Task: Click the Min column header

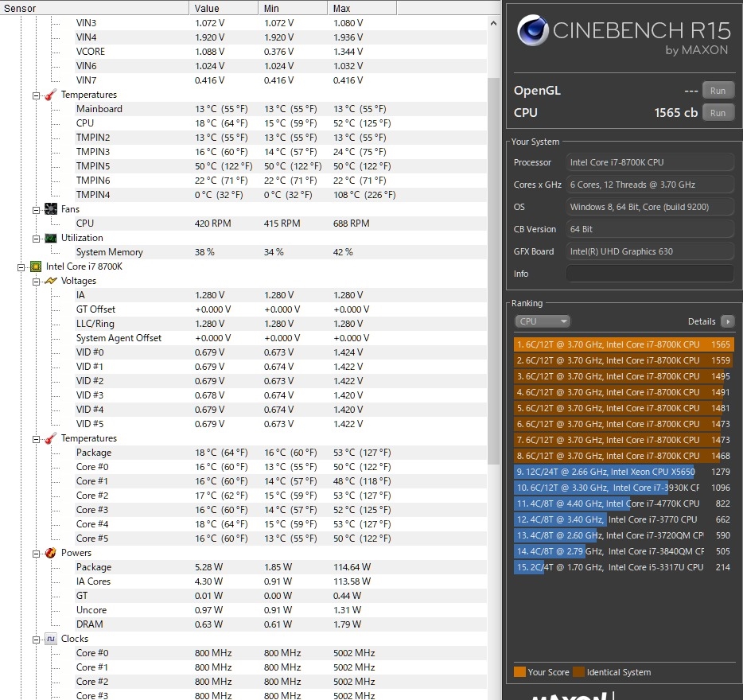Action: [293, 8]
